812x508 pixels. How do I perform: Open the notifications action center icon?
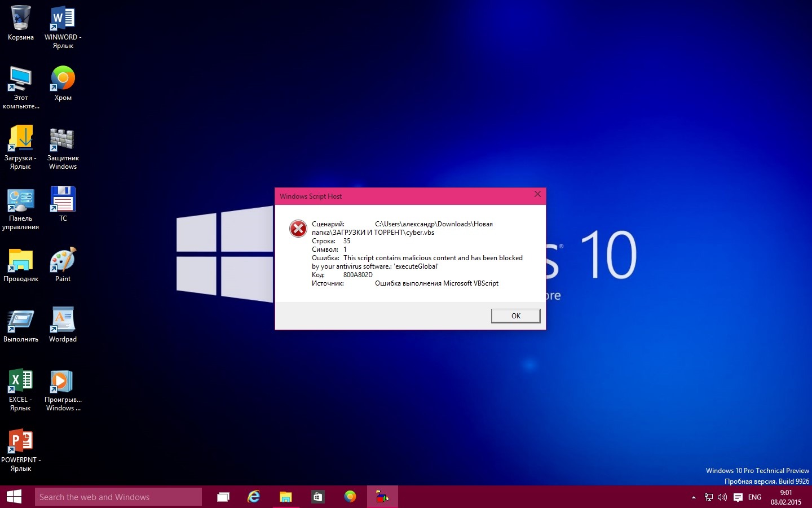[738, 497]
